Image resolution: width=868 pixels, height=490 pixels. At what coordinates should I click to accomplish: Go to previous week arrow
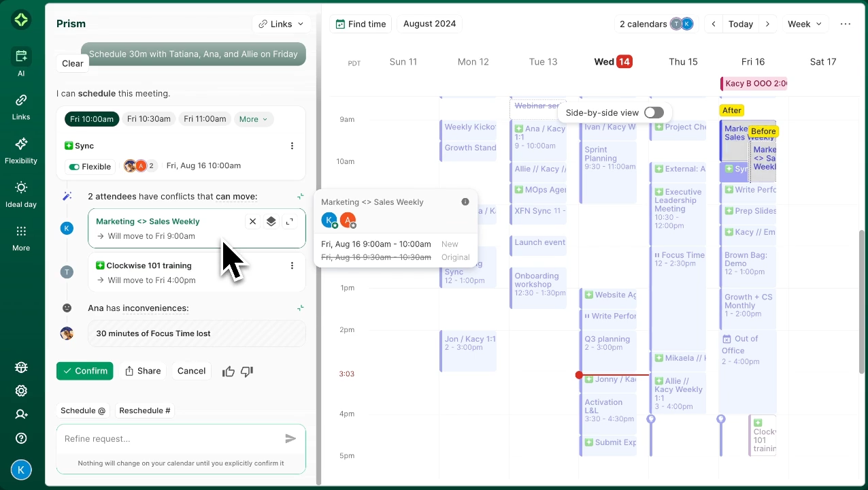point(714,24)
